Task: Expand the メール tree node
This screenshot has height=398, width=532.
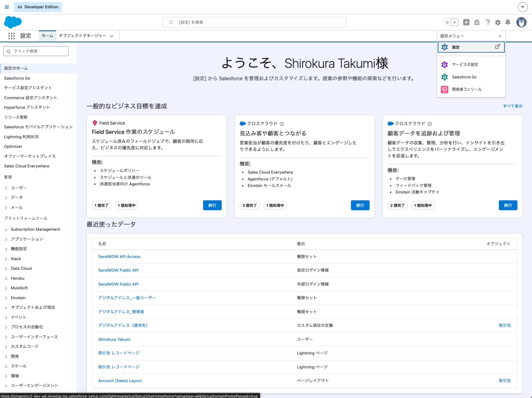Action: coord(6,208)
